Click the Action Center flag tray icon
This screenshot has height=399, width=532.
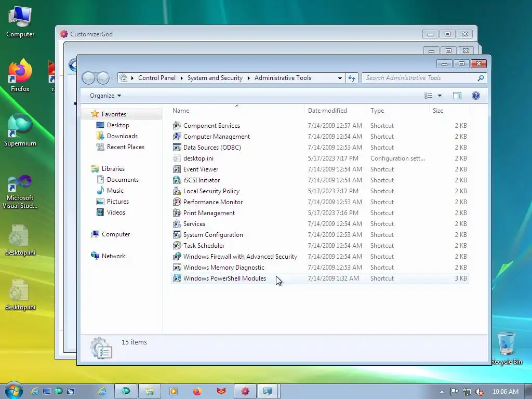454,392
